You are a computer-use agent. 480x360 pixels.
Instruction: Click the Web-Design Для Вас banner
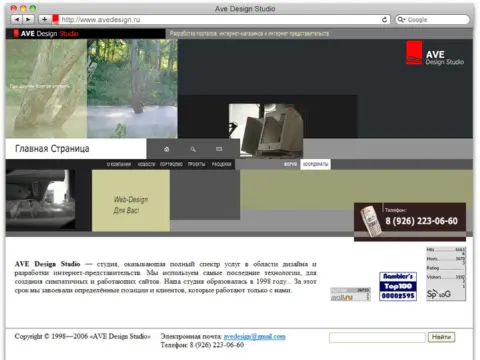click(x=131, y=200)
